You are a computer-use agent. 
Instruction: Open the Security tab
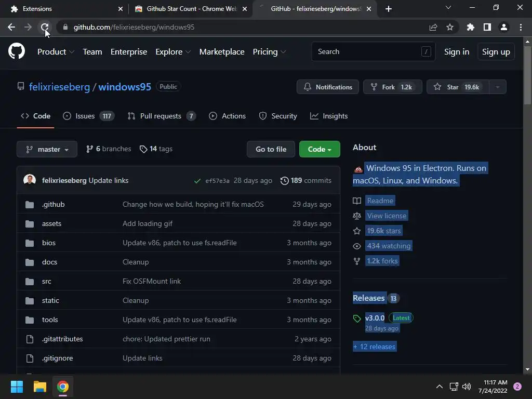278,116
